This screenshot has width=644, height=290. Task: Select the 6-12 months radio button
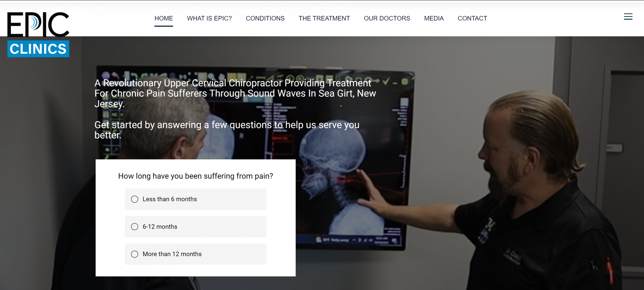coord(135,227)
